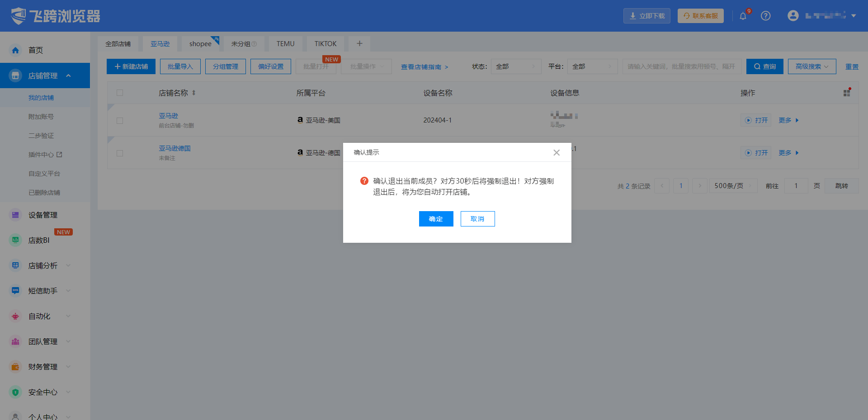Switch to the 未分组 tab

coord(244,44)
